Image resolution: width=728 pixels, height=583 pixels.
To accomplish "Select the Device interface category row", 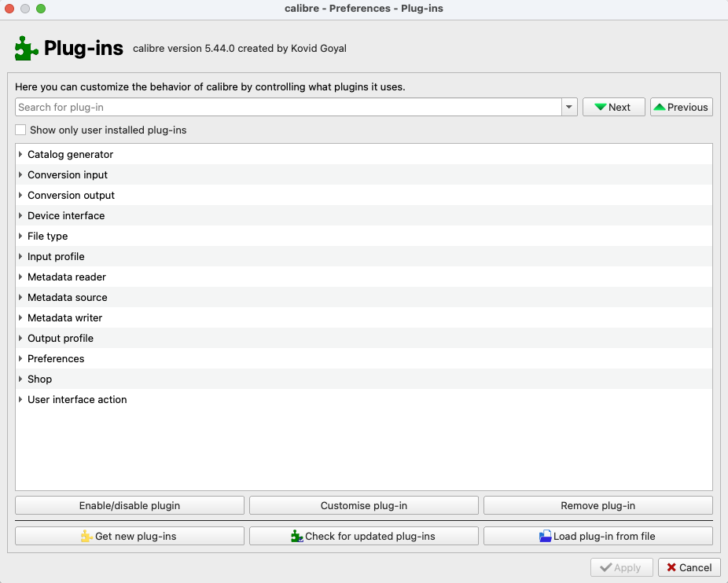I will coord(66,216).
